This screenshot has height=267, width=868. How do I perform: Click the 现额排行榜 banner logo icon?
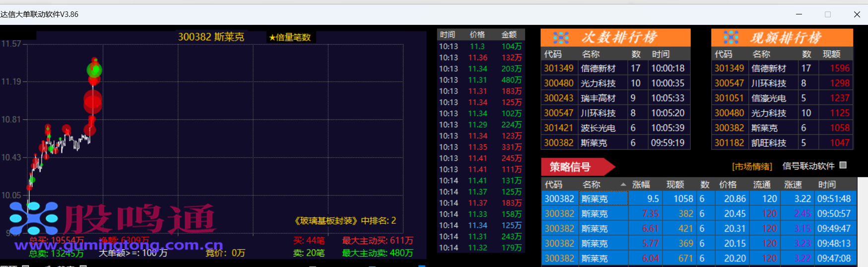point(731,37)
